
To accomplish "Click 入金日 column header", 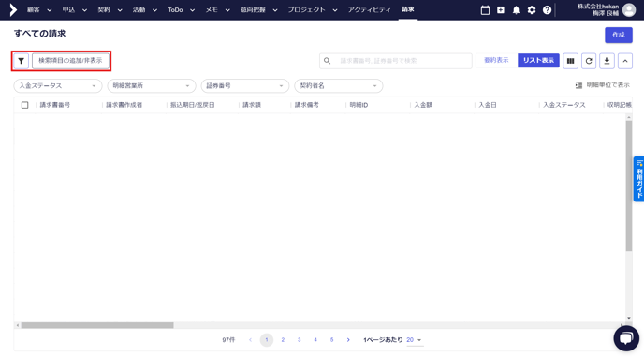I will 488,105.
